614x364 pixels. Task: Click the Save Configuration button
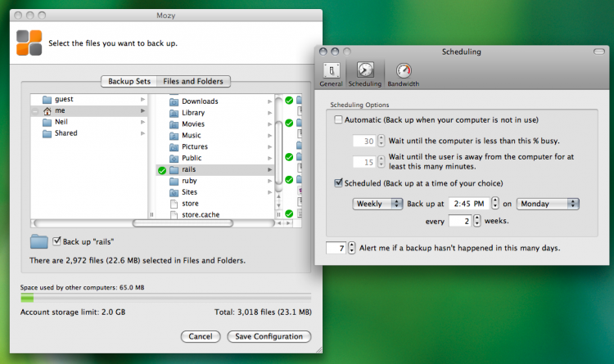point(269,337)
